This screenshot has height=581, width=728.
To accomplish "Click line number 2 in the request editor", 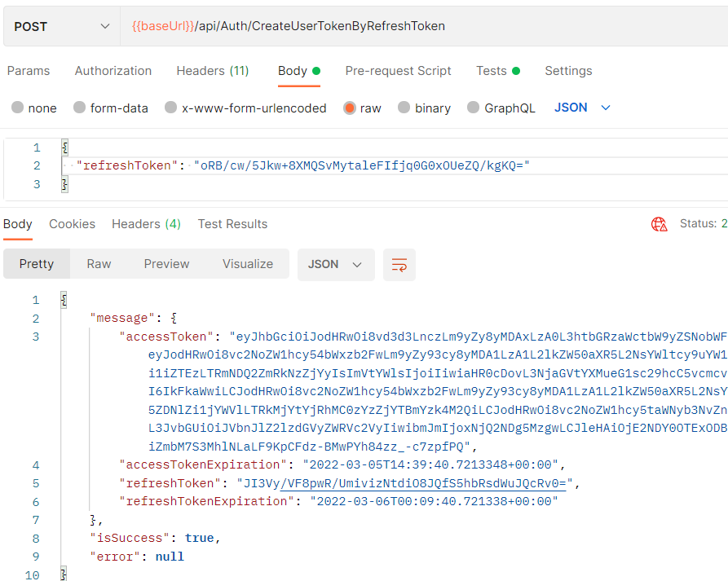I will click(37, 165).
